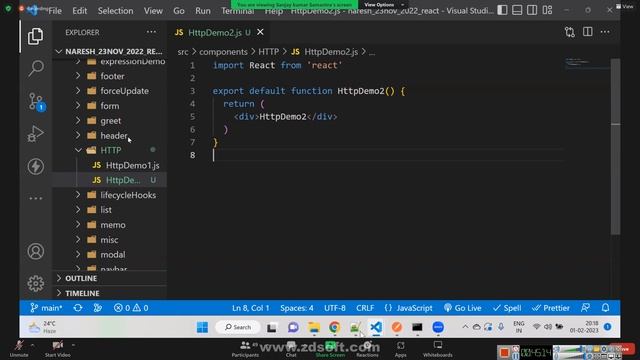Click Ln 8, Col 1 cursor position
This screenshot has width=640, height=360.
(x=251, y=308)
